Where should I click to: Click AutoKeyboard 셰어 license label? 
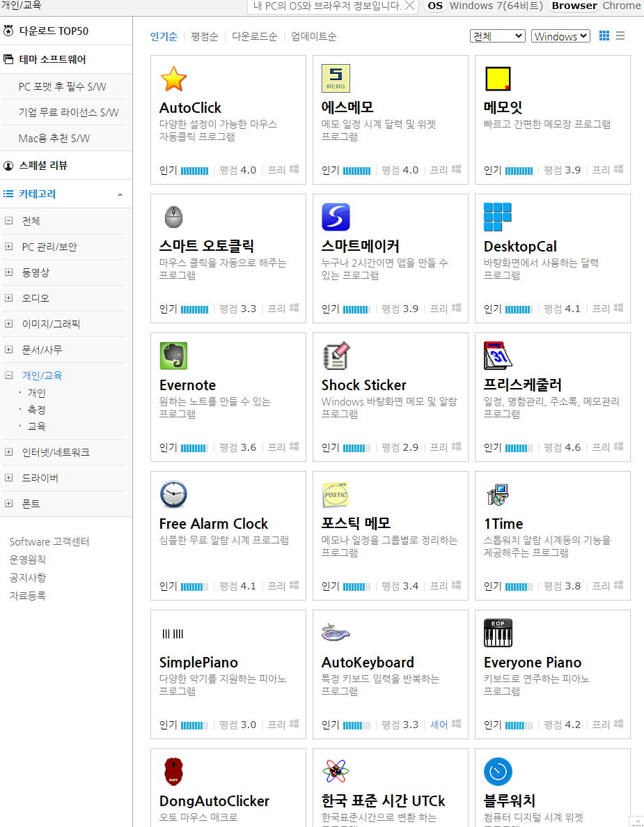click(x=439, y=725)
